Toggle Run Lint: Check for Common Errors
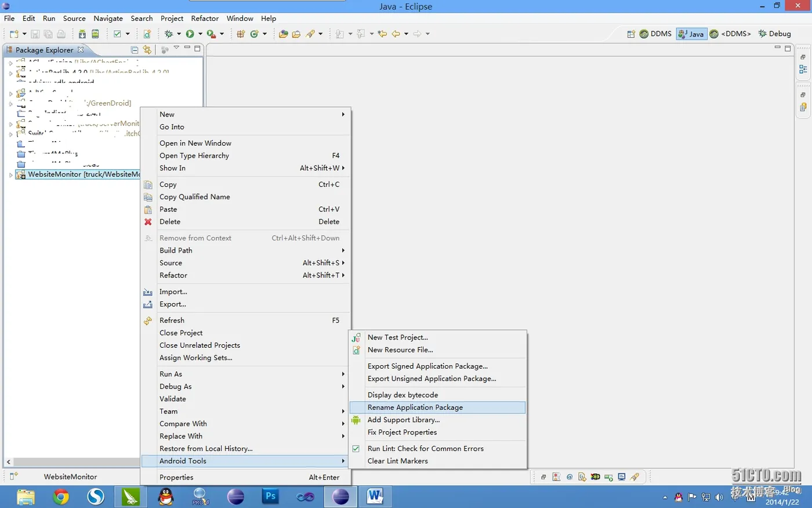Viewport: 812px width, 508px height. click(438, 449)
